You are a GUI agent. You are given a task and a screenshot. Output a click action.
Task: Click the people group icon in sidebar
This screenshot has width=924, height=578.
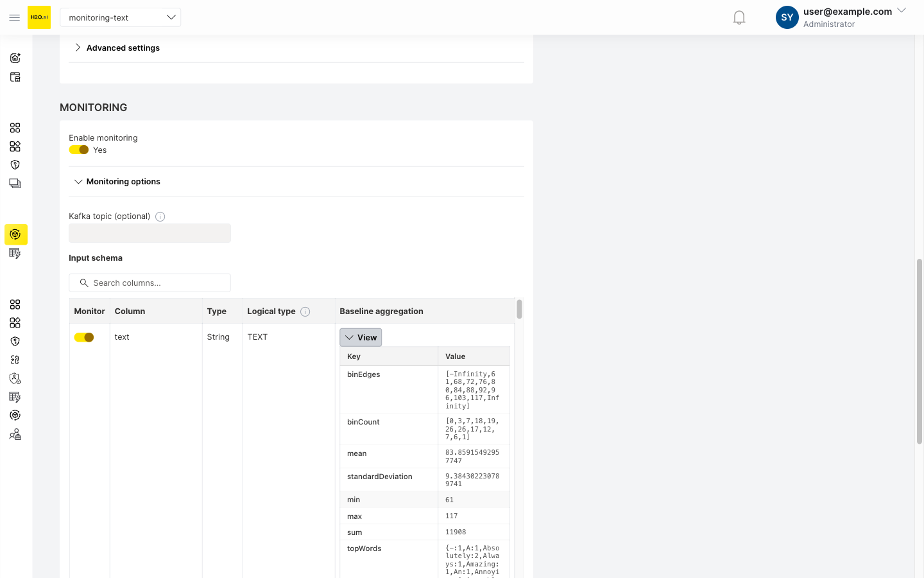(x=15, y=435)
